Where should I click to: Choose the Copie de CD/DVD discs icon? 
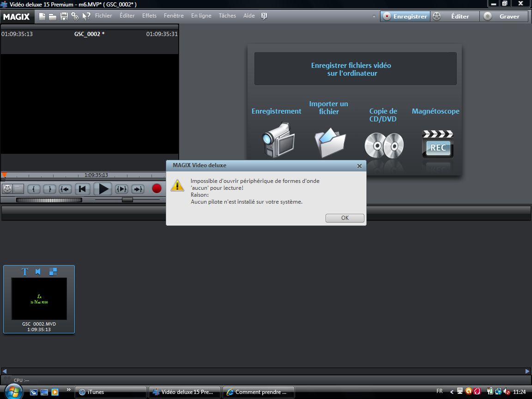click(384, 145)
